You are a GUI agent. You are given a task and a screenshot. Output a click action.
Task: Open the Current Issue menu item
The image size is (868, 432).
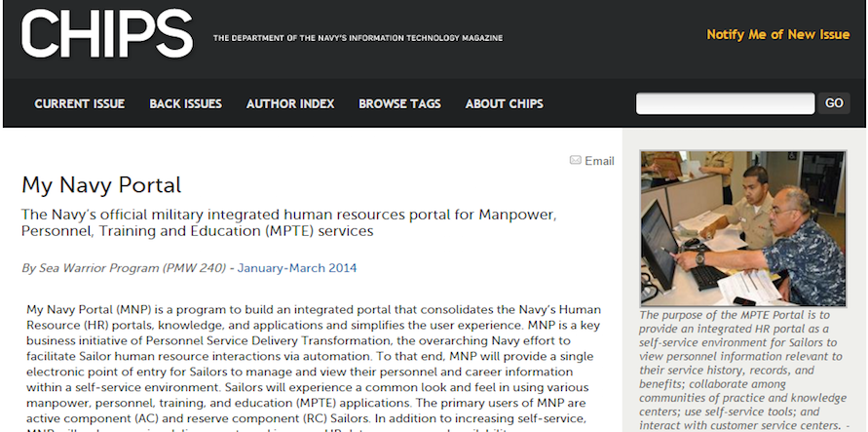pyautogui.click(x=80, y=103)
